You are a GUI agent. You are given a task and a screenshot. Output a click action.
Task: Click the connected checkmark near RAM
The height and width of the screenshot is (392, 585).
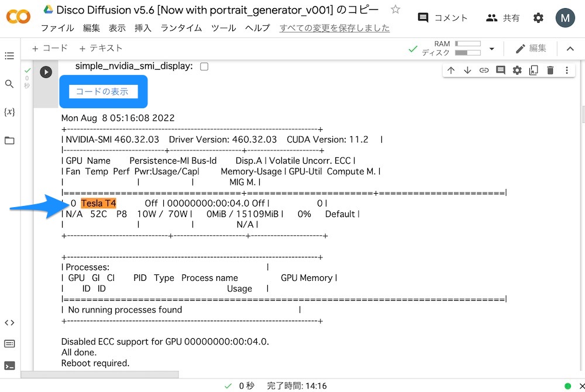[x=412, y=49]
